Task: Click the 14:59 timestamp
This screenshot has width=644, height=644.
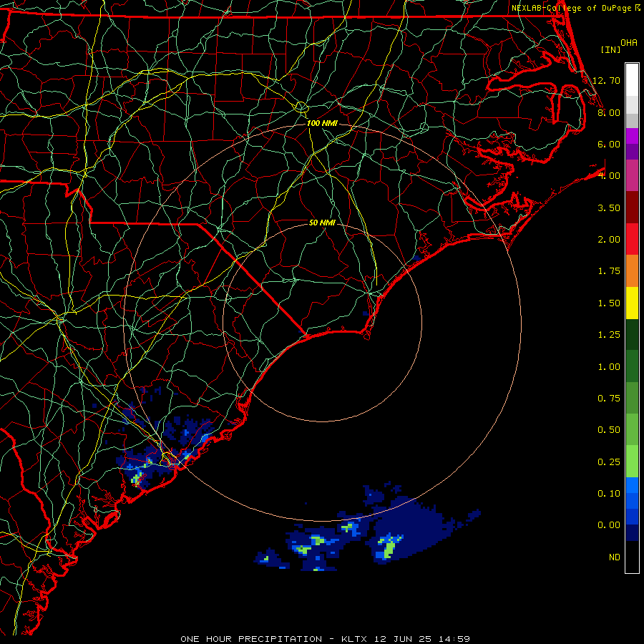Action: pyautogui.click(x=454, y=639)
